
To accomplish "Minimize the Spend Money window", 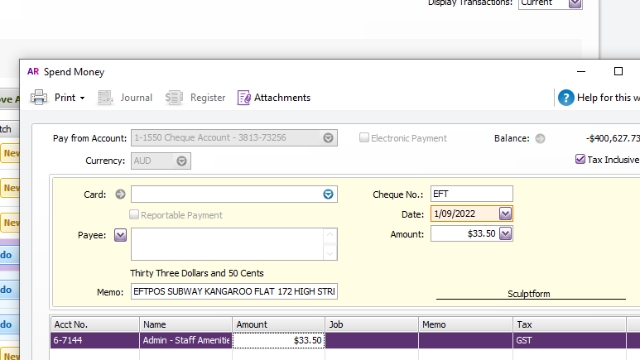I will pos(581,71).
